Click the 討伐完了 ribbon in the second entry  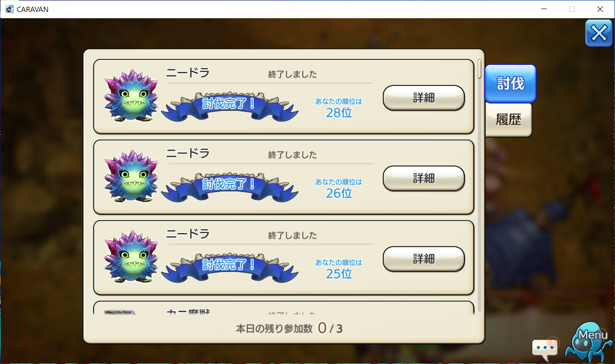[229, 186]
